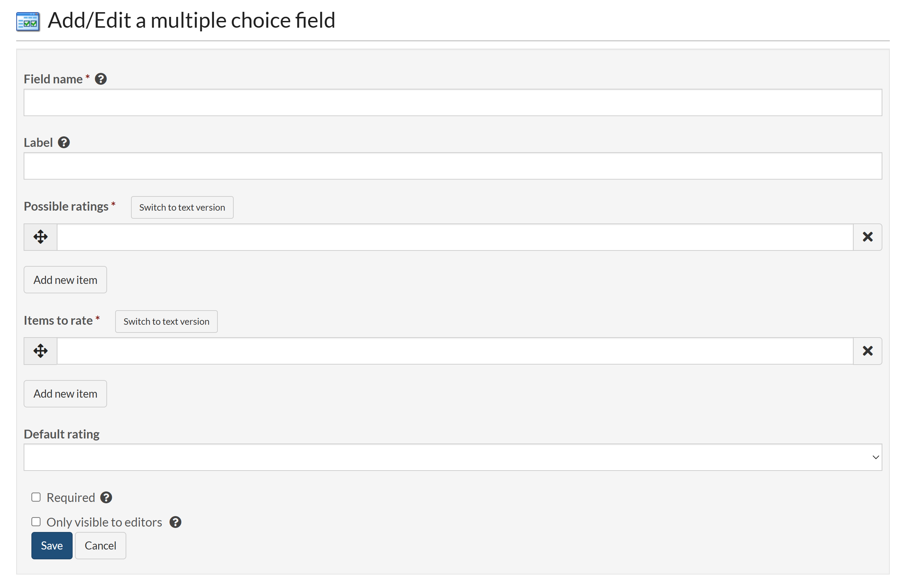Check Only visible to editors
This screenshot has height=588, width=906.
coord(36,522)
